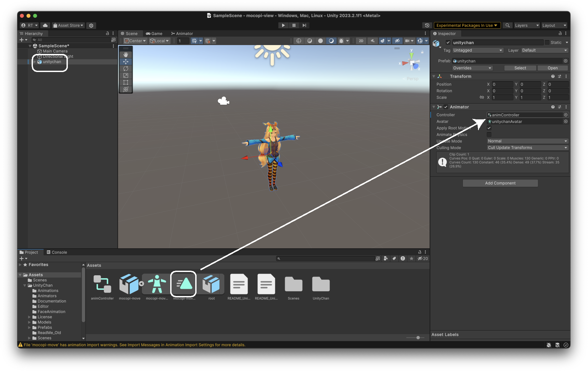
Task: Click the global search magnifier icon
Action: click(x=508, y=25)
